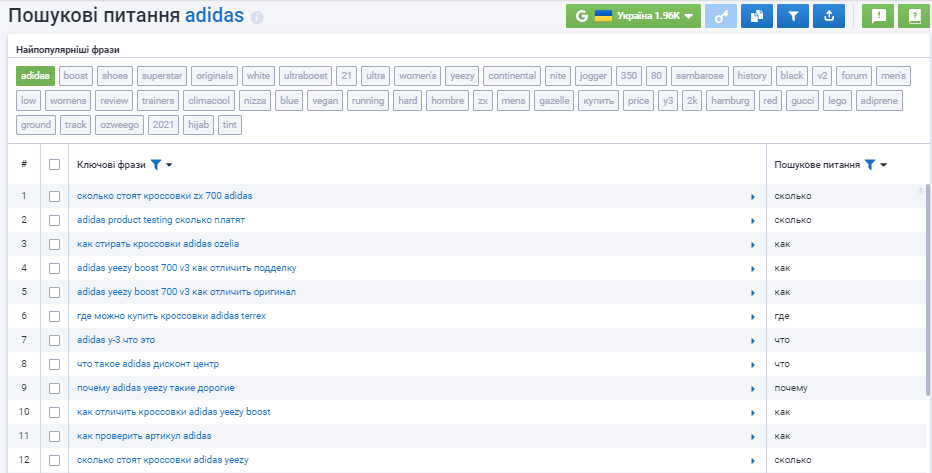Open the green help book icon
This screenshot has width=932, height=473.
(x=914, y=16)
